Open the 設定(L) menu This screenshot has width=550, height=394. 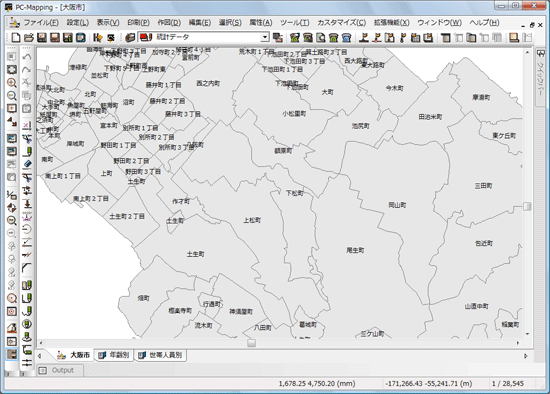point(78,23)
